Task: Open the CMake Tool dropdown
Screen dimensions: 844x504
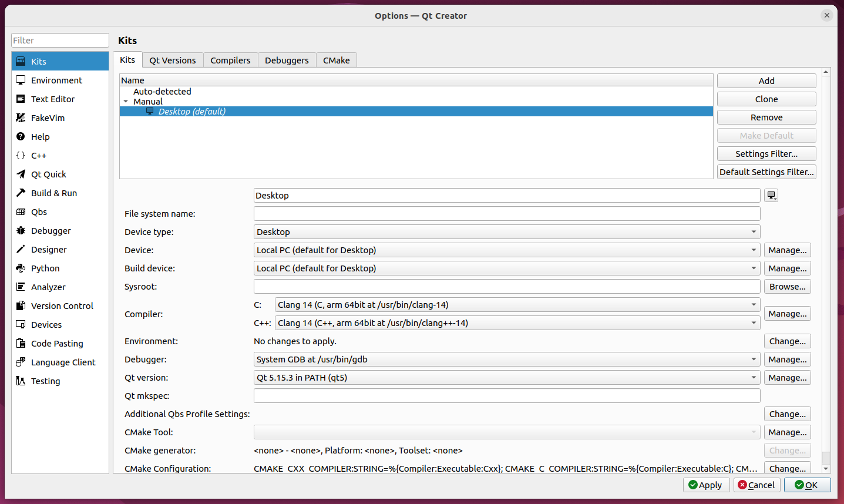Action: pyautogui.click(x=507, y=432)
